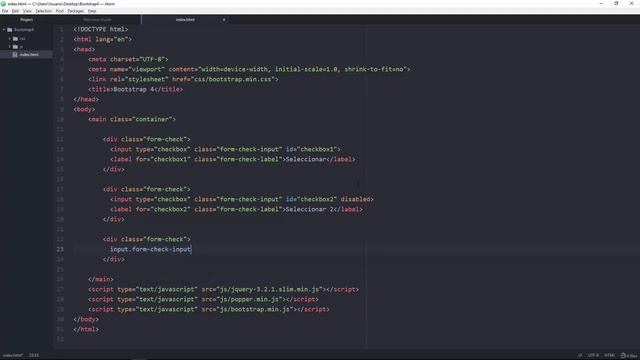640x360 pixels.
Task: Click the Project panel header
Action: [x=27, y=20]
